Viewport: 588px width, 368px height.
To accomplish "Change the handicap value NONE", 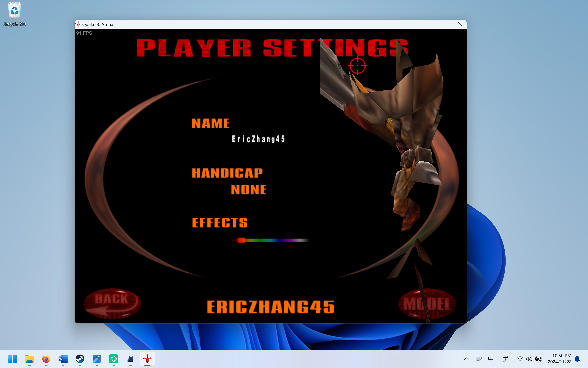I will coord(249,189).
